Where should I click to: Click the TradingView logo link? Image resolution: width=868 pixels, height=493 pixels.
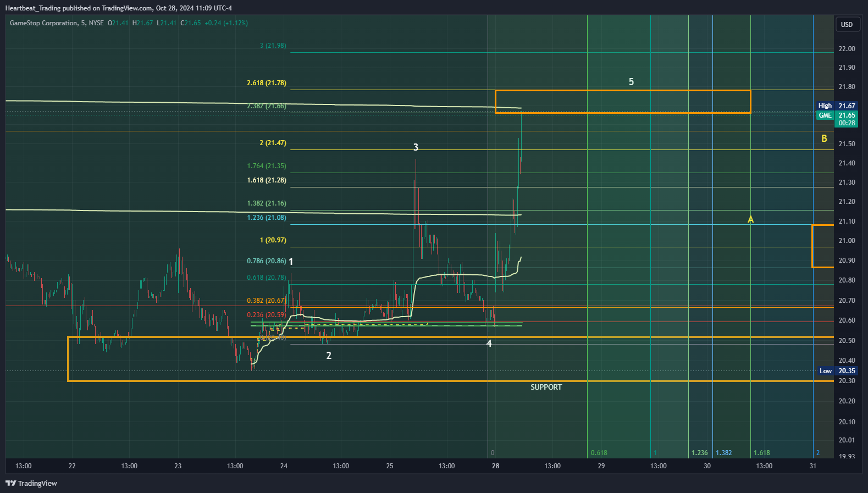(x=31, y=484)
